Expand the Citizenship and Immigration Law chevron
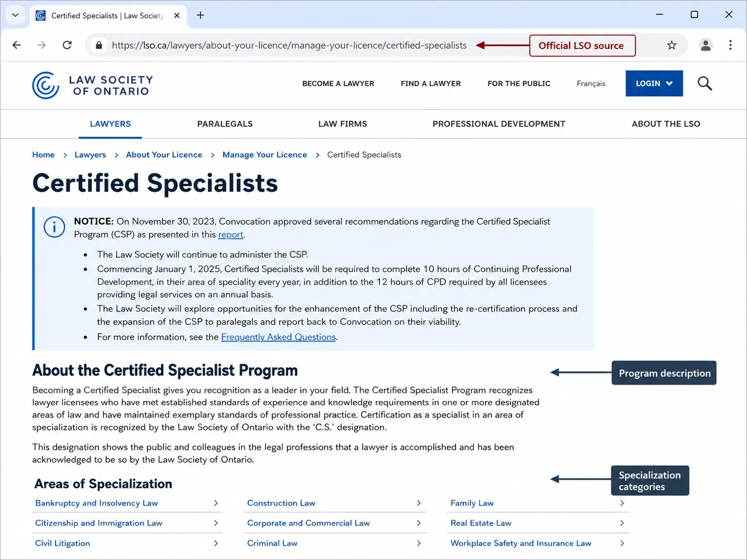This screenshot has height=560, width=747. click(x=216, y=523)
